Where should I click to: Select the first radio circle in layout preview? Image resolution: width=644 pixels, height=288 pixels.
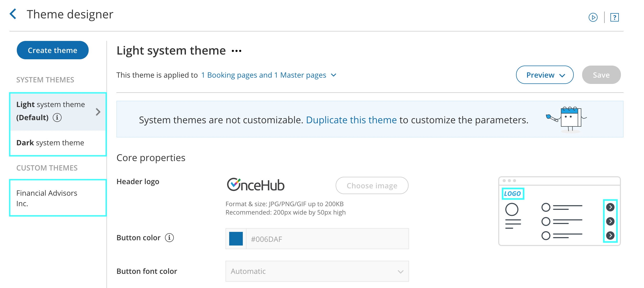pyautogui.click(x=546, y=207)
